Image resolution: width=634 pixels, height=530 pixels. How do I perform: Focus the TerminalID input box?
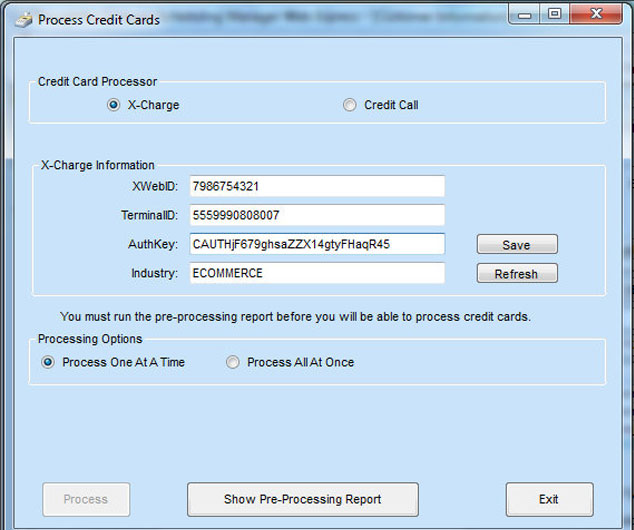(x=316, y=215)
